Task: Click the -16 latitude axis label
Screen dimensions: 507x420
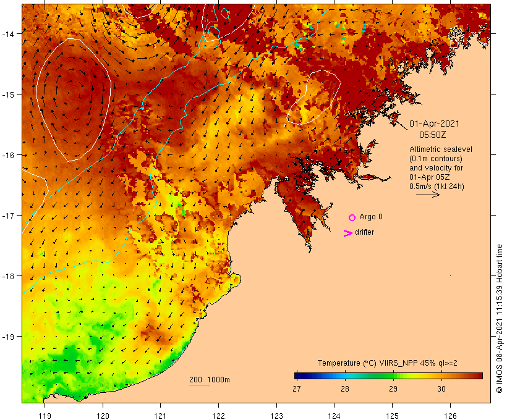Action: coord(8,155)
